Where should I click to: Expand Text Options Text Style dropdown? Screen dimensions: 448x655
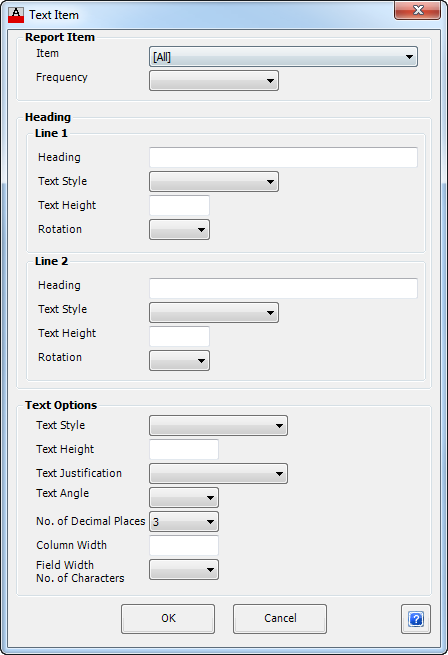pyautogui.click(x=218, y=426)
